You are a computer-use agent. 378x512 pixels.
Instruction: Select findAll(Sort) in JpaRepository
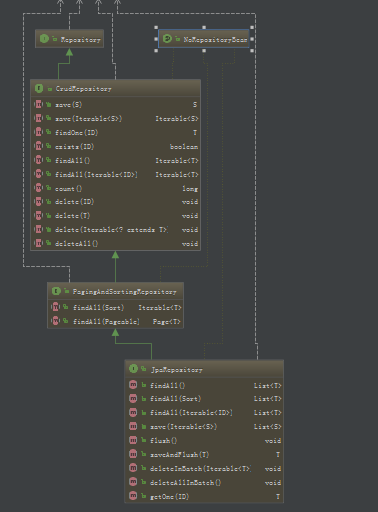[x=204, y=398]
